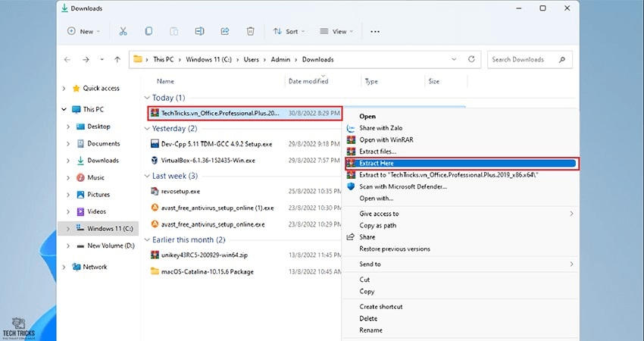Choose Open with... menu entry
Screen dimensions: 644x341
pos(377,198)
